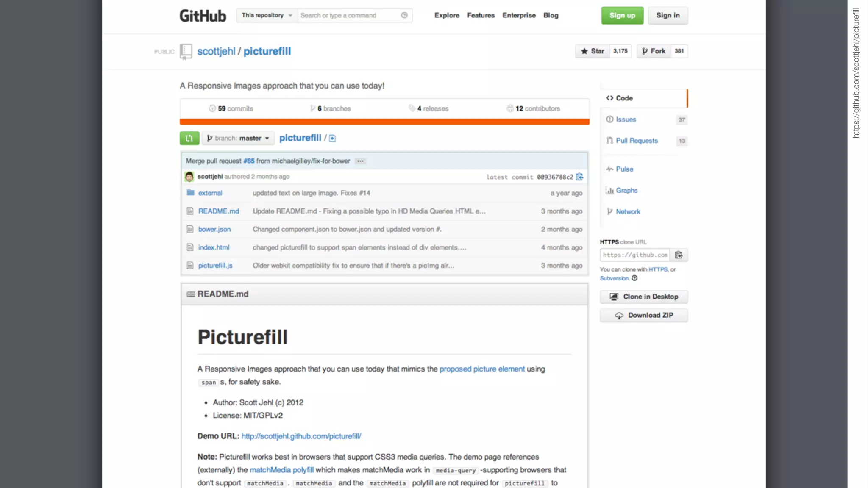This screenshot has height=488, width=868.
Task: Click the Sign in button
Action: click(668, 15)
